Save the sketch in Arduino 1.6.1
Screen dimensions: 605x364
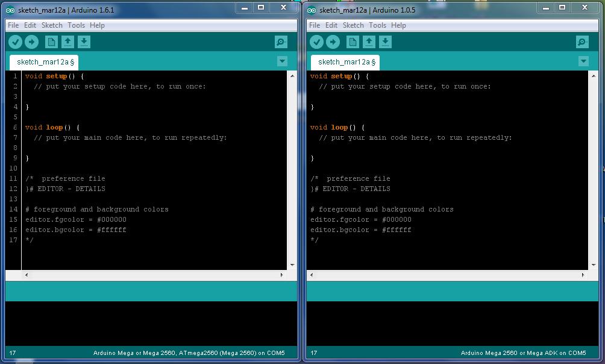[84, 42]
